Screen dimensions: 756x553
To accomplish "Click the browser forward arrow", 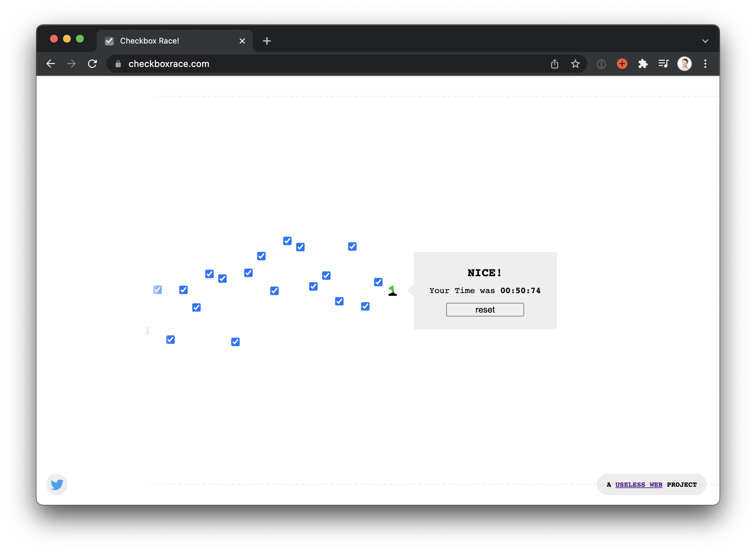I will pos(71,64).
